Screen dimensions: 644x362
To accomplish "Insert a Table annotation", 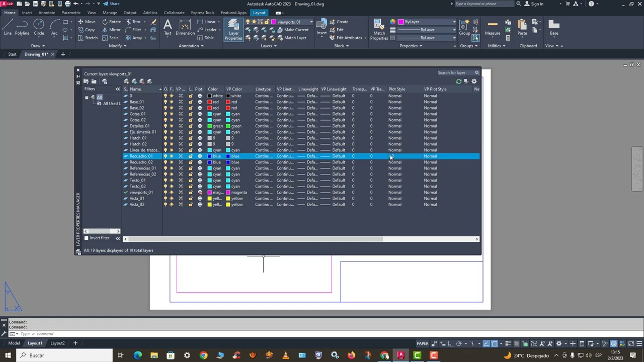I will tap(206, 38).
